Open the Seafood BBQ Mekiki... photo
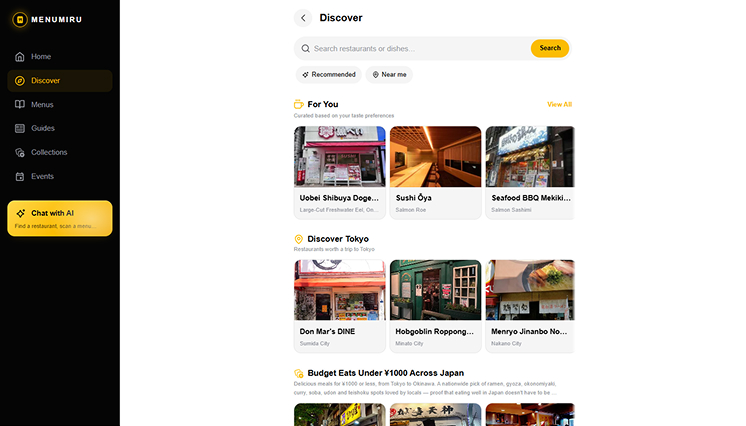The height and width of the screenshot is (426, 746). coord(530,157)
